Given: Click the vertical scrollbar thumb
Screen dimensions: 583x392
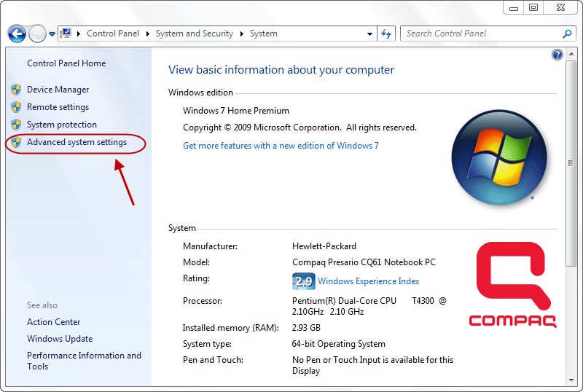Looking at the screenshot, I should coord(571,164).
